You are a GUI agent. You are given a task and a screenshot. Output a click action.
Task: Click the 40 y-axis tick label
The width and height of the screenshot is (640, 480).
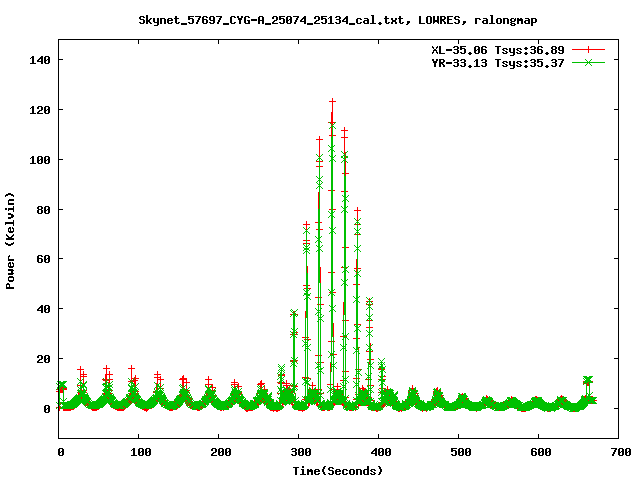(x=44, y=309)
